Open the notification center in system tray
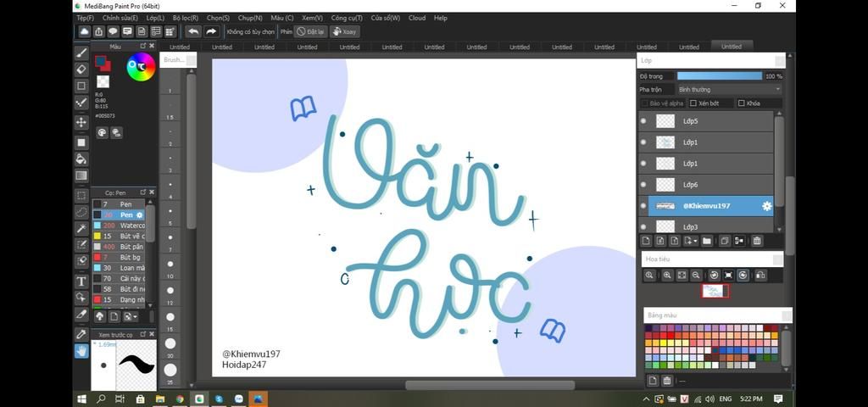 pos(778,399)
